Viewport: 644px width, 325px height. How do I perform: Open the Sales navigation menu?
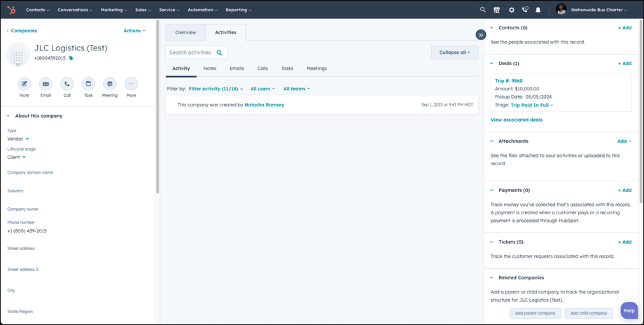point(143,10)
